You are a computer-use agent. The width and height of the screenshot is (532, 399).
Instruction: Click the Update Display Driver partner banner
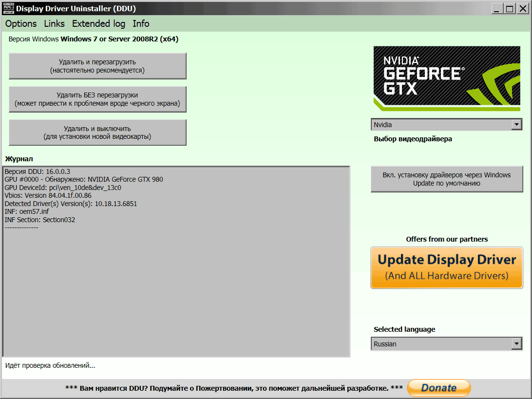[x=447, y=267]
